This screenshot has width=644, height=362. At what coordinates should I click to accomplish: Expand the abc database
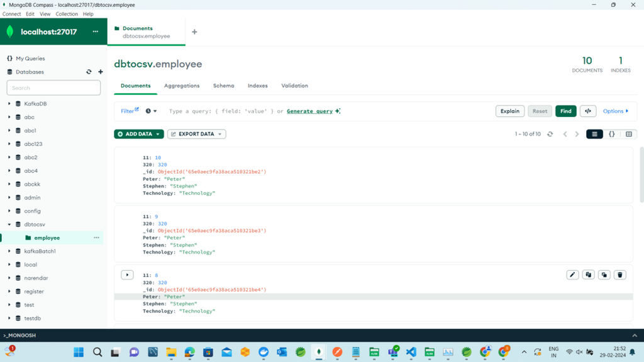coord(9,118)
